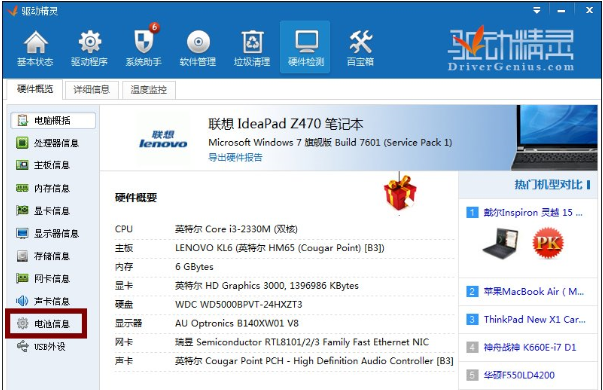This screenshot has height=390, width=603.
Task: Open the 基本状态 home icon
Action: click(x=35, y=48)
